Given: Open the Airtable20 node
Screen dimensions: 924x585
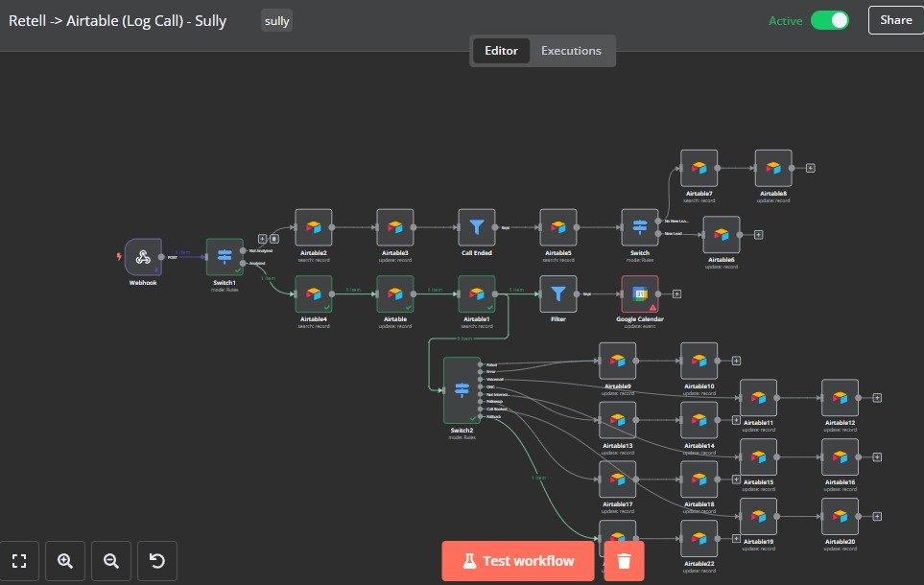Looking at the screenshot, I should (x=840, y=516).
